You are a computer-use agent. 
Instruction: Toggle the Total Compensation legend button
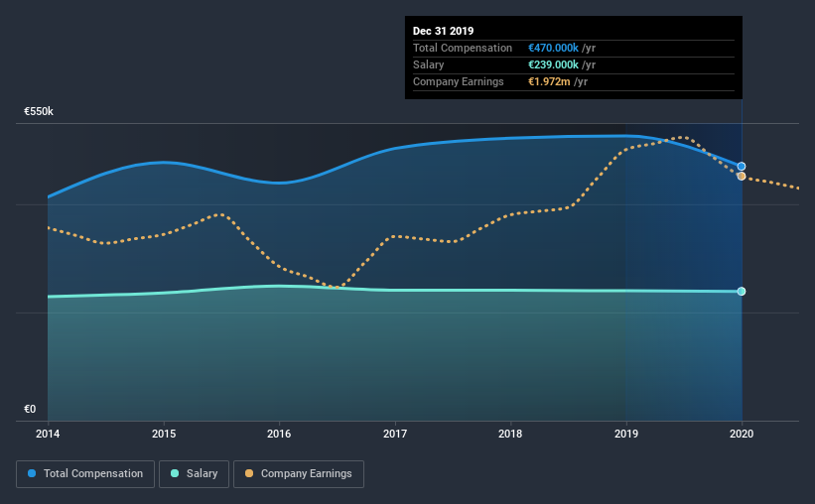click(x=85, y=474)
